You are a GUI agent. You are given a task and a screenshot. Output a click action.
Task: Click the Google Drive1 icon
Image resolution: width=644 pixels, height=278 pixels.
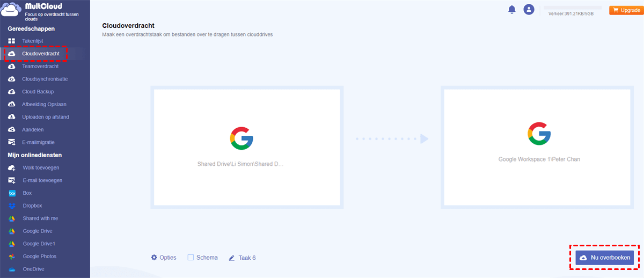[x=12, y=244]
